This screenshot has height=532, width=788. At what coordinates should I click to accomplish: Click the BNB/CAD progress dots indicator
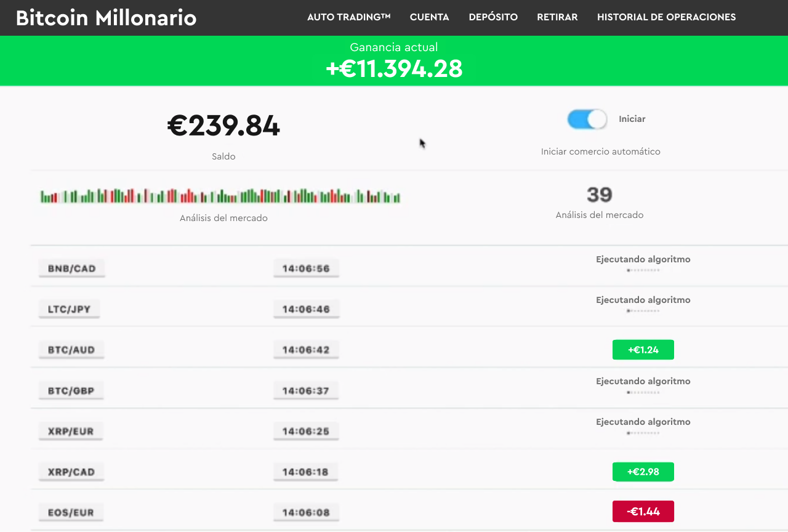643,270
